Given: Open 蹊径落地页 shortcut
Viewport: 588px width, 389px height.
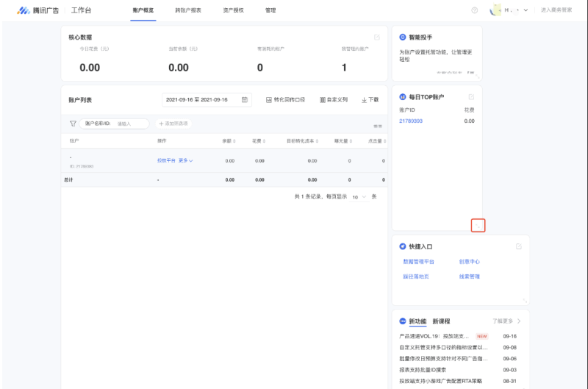Looking at the screenshot, I should point(416,276).
